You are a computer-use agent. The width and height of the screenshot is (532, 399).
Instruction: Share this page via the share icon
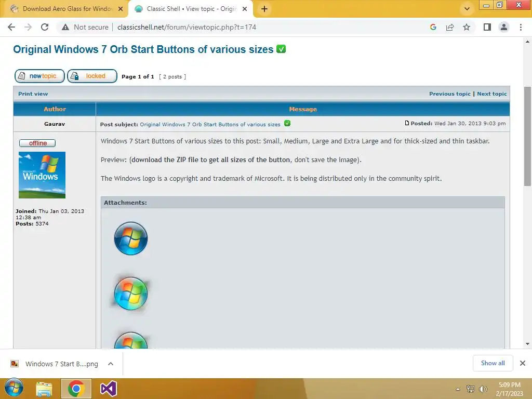[x=450, y=27]
